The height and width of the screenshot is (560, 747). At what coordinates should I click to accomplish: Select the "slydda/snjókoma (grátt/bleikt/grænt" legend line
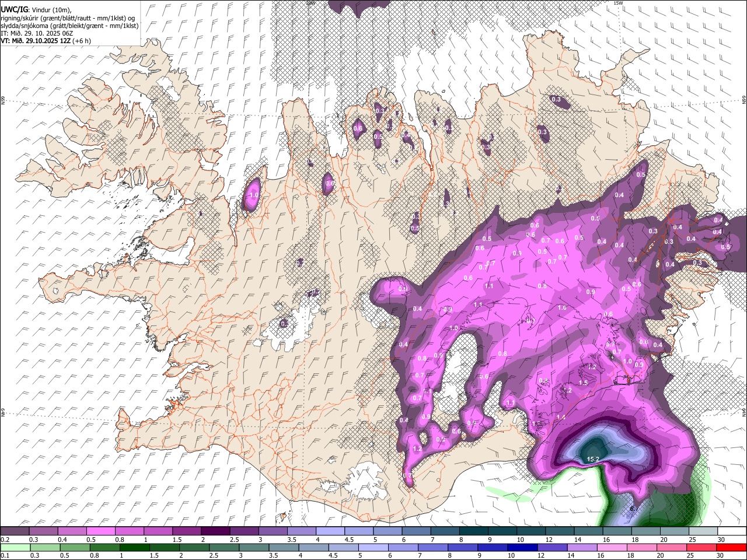pos(69,26)
